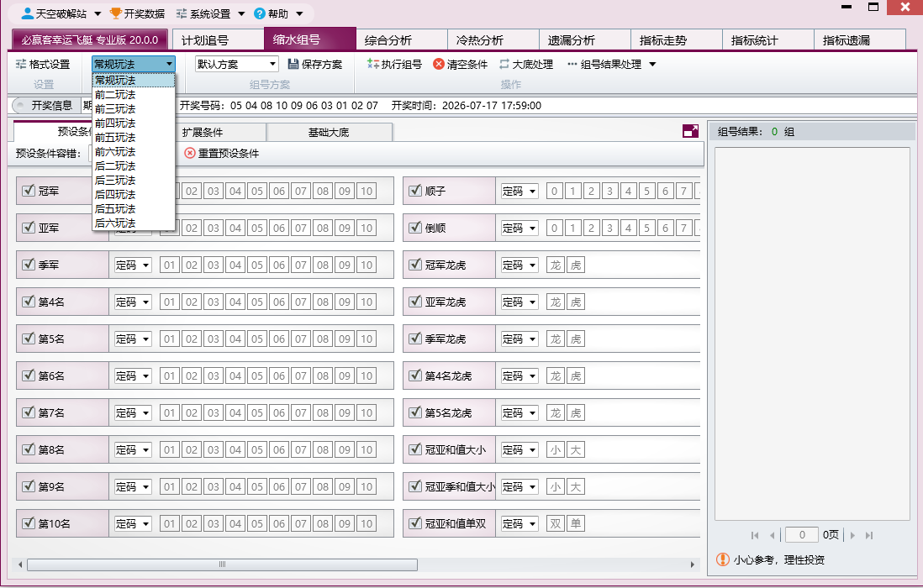Select number 05 in the 第4名 row

tap(257, 302)
